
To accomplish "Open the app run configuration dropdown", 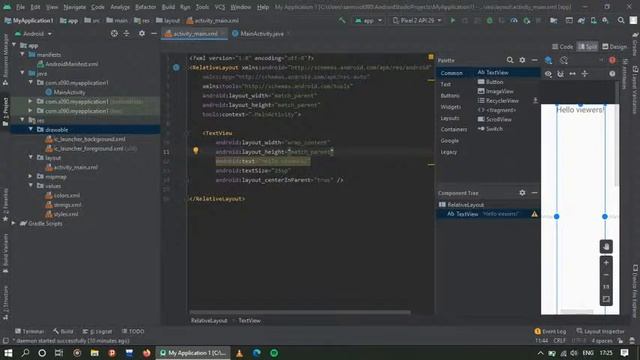I will pos(368,20).
